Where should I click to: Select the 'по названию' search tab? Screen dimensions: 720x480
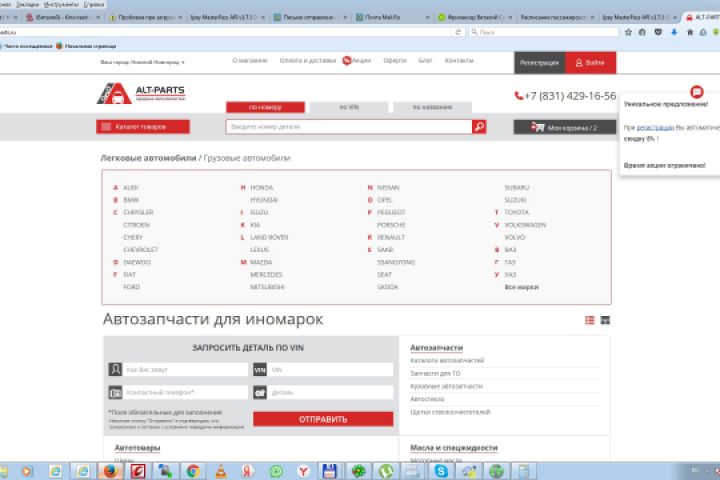coord(432,107)
